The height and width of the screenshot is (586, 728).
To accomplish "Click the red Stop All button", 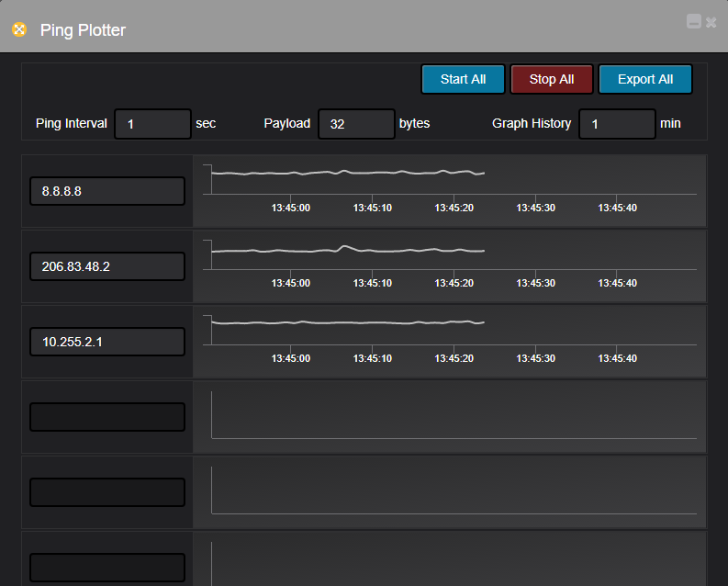I will [552, 79].
